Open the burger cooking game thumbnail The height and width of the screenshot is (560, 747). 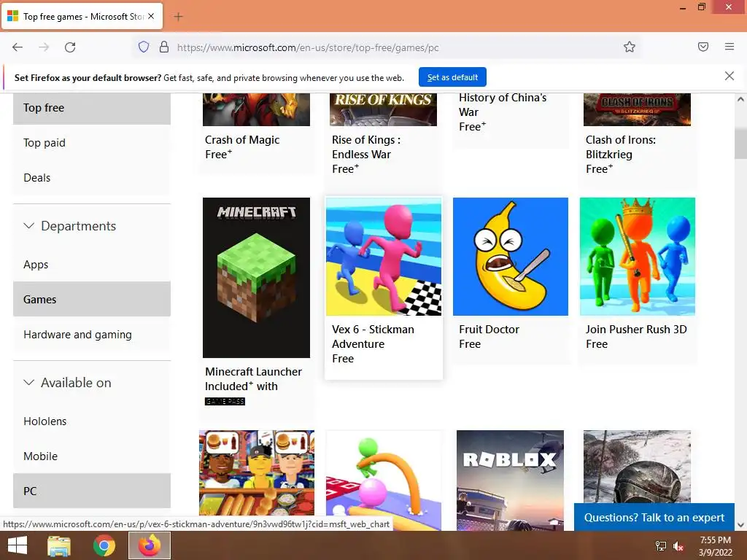(256, 473)
